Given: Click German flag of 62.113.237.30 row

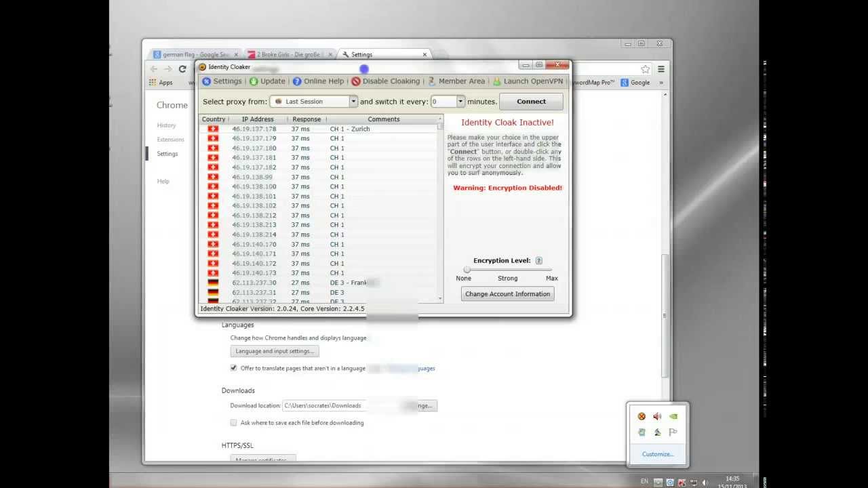Looking at the screenshot, I should pos(213,283).
